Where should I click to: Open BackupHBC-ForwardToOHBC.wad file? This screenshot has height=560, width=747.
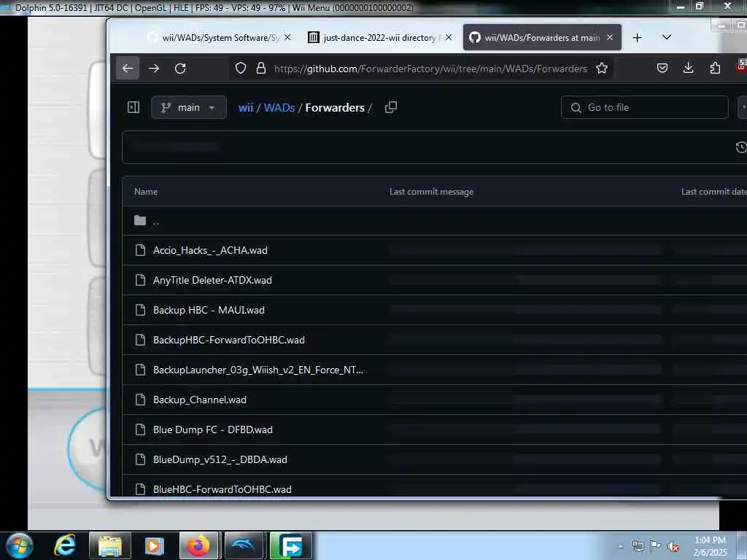pyautogui.click(x=228, y=340)
